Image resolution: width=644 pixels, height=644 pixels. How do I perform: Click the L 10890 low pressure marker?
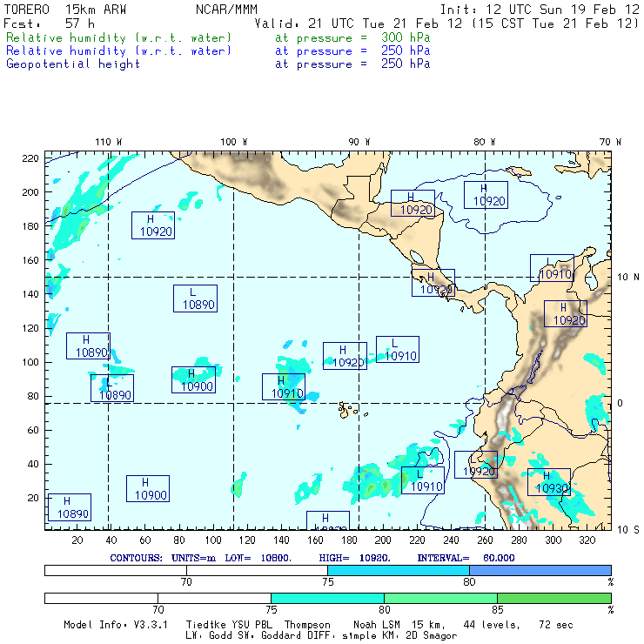click(x=195, y=299)
